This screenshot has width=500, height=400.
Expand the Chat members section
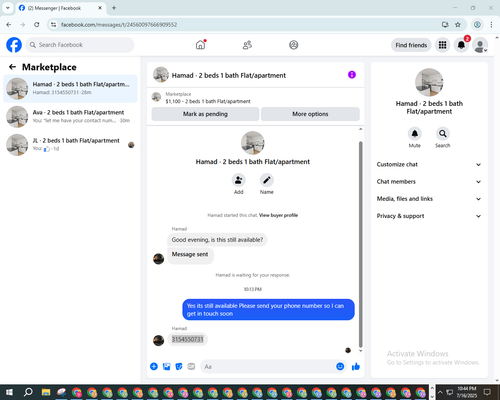429,182
